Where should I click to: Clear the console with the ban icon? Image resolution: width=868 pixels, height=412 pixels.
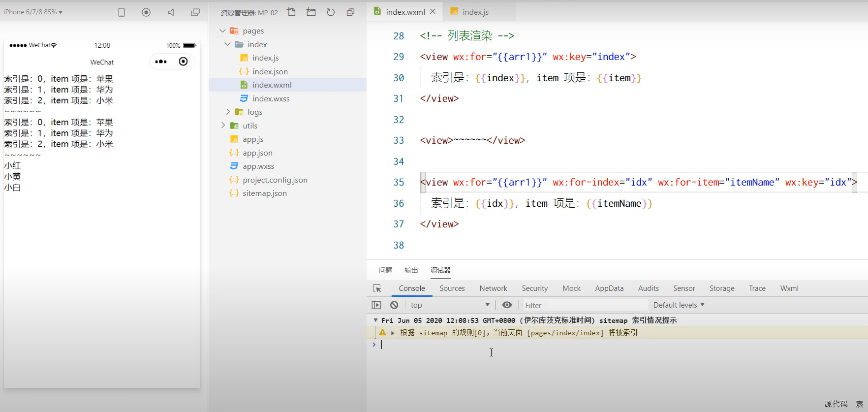[394, 305]
